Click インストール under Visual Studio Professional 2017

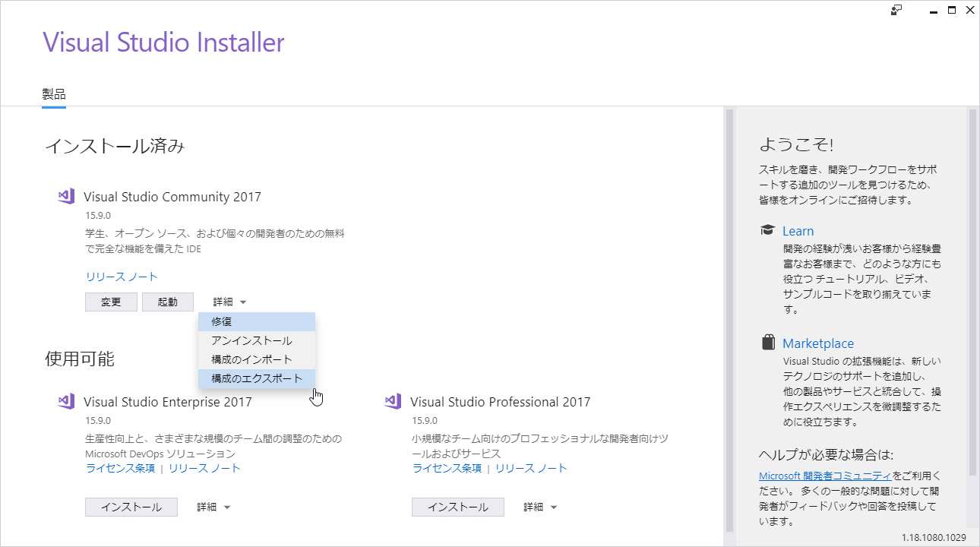[x=457, y=506]
